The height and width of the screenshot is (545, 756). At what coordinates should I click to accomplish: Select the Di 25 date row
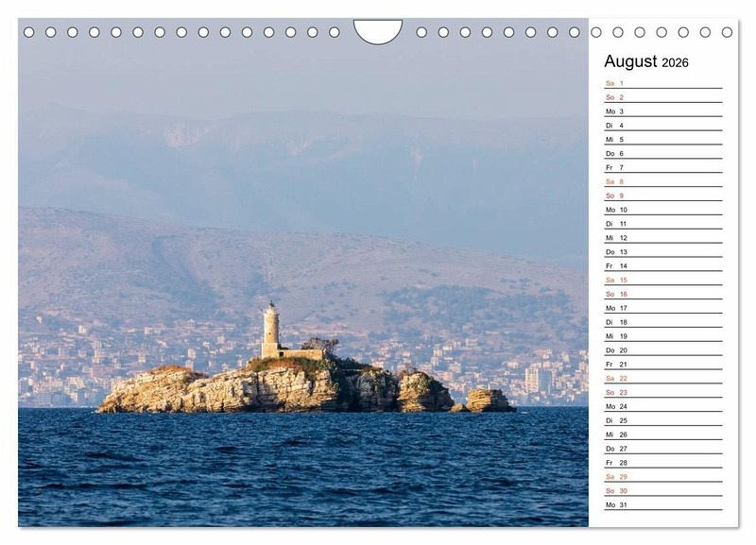tap(661, 420)
